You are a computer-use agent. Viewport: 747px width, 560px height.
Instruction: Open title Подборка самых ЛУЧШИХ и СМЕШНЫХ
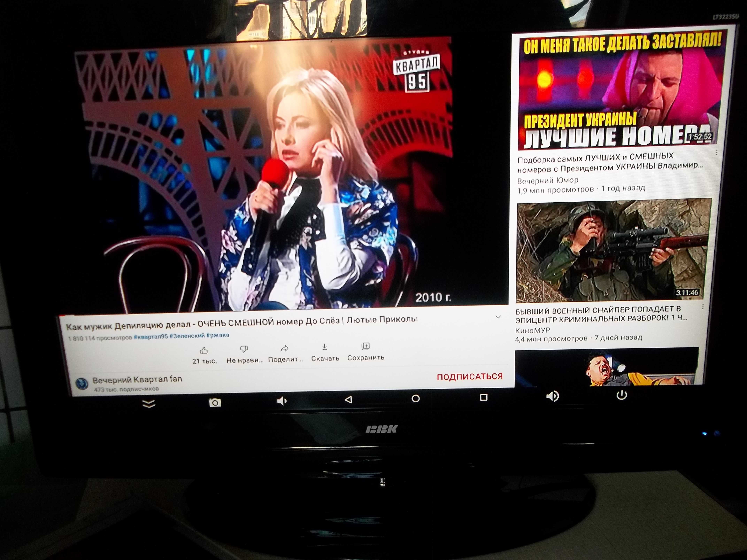pyautogui.click(x=610, y=163)
